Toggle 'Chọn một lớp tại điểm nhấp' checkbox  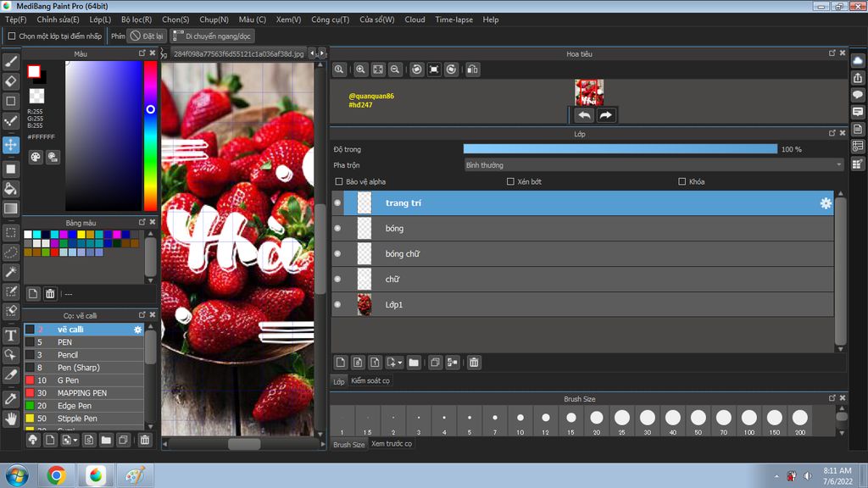pyautogui.click(x=12, y=36)
